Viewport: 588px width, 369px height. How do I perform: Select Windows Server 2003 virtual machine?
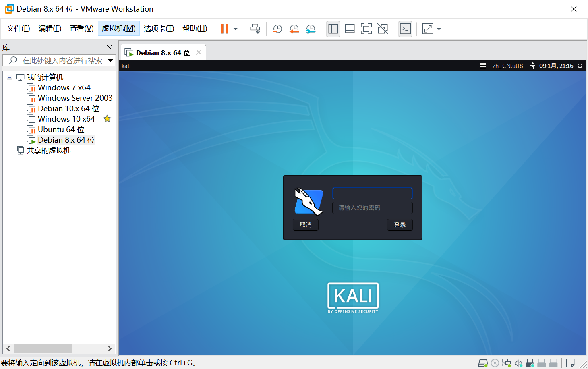(x=75, y=98)
